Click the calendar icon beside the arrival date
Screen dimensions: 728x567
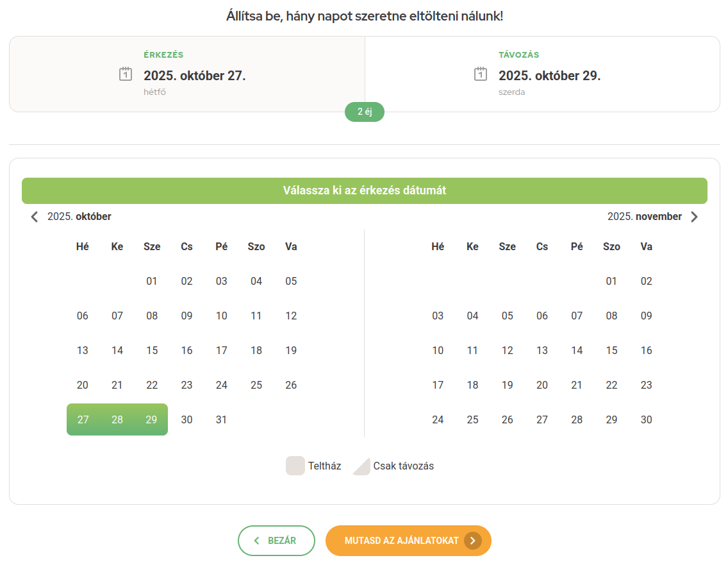click(126, 74)
